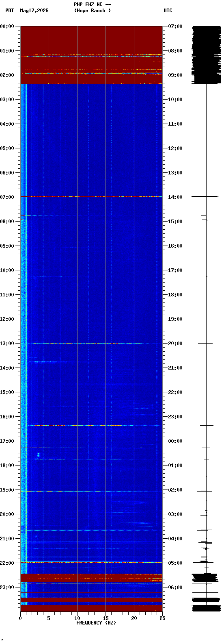This screenshot has width=224, height=644.
Task: Click the '17:00' label on the UTC axis
Action: (x=175, y=270)
